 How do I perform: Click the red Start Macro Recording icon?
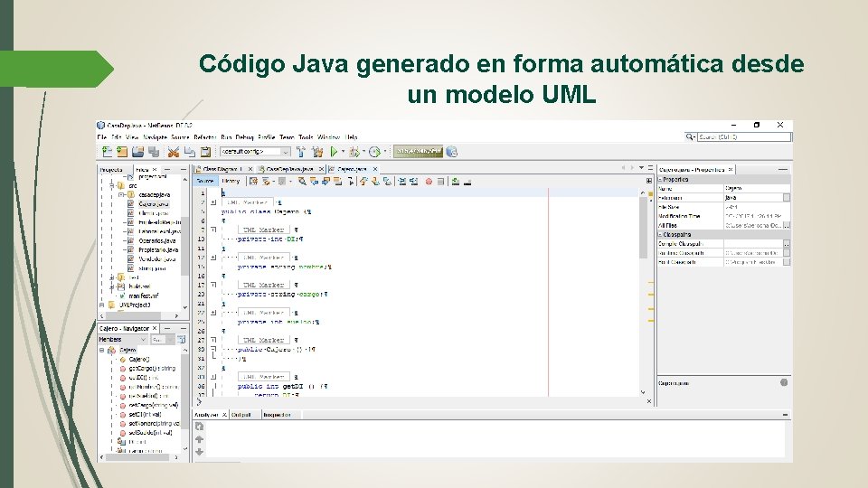(x=429, y=181)
